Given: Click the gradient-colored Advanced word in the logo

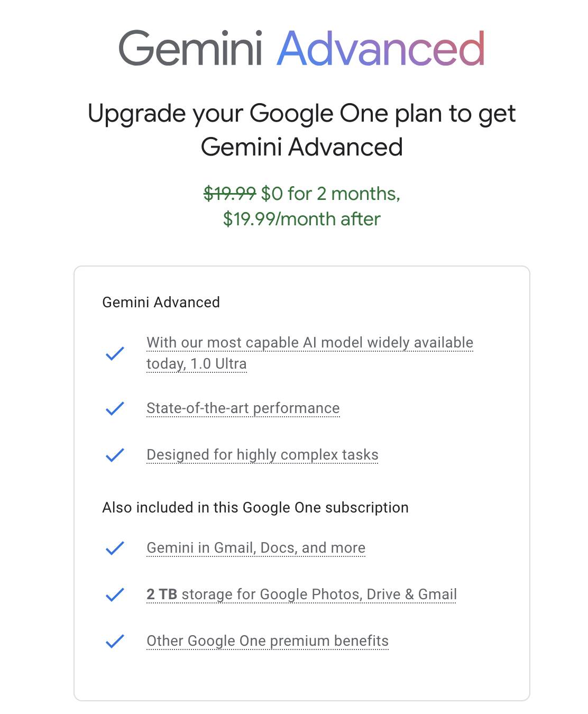Looking at the screenshot, I should (x=380, y=49).
